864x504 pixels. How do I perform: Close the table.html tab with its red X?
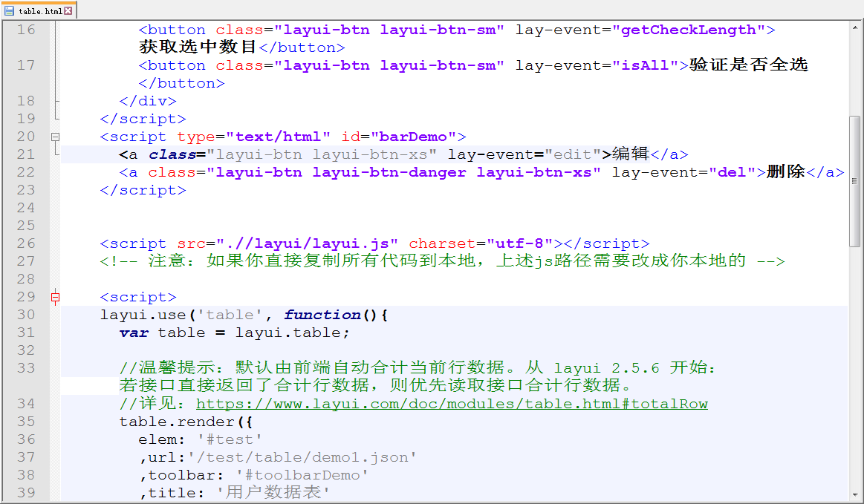click(68, 10)
